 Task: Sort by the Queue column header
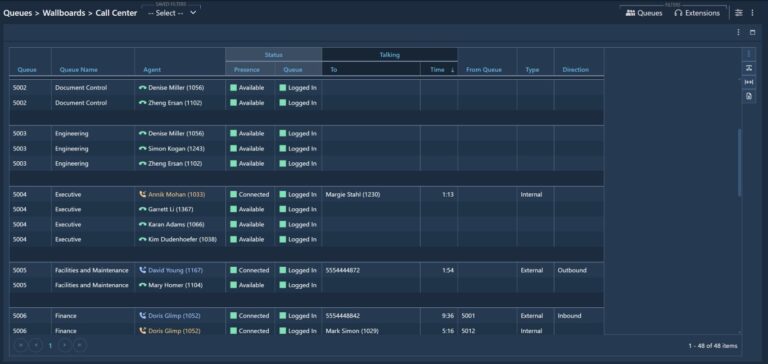[x=27, y=70]
